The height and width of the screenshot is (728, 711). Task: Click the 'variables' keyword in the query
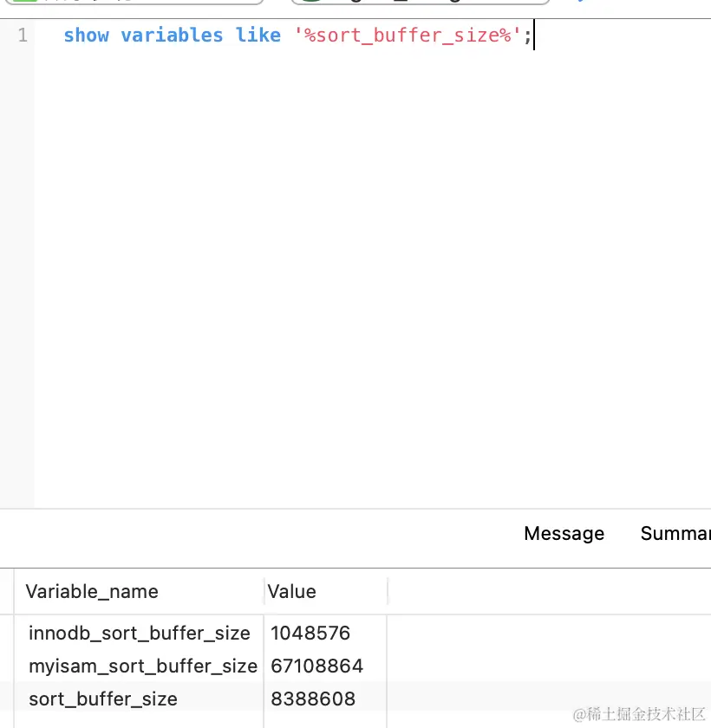tap(172, 36)
